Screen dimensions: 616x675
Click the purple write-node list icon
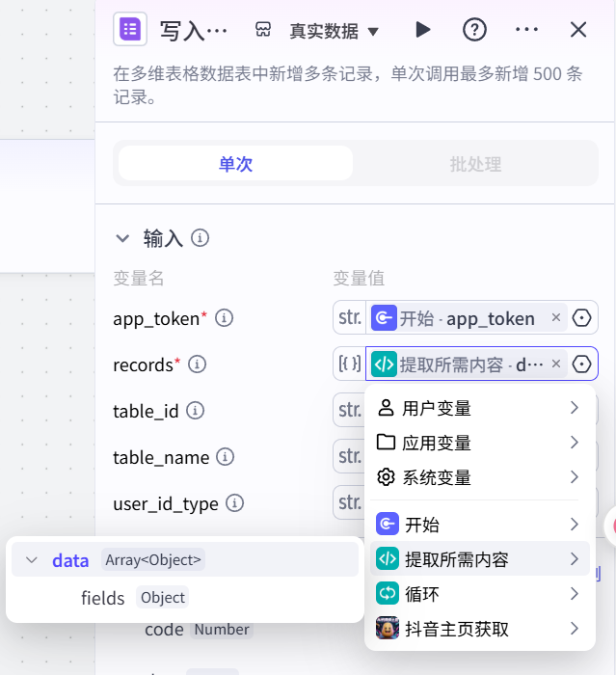pos(130,29)
